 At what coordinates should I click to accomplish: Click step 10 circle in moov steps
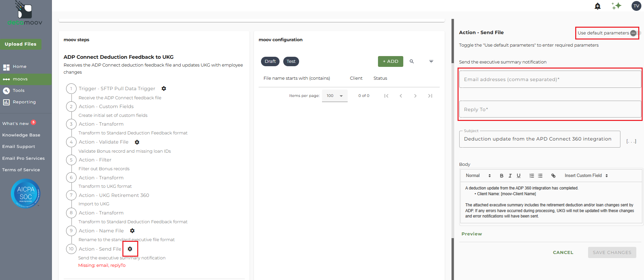point(71,249)
